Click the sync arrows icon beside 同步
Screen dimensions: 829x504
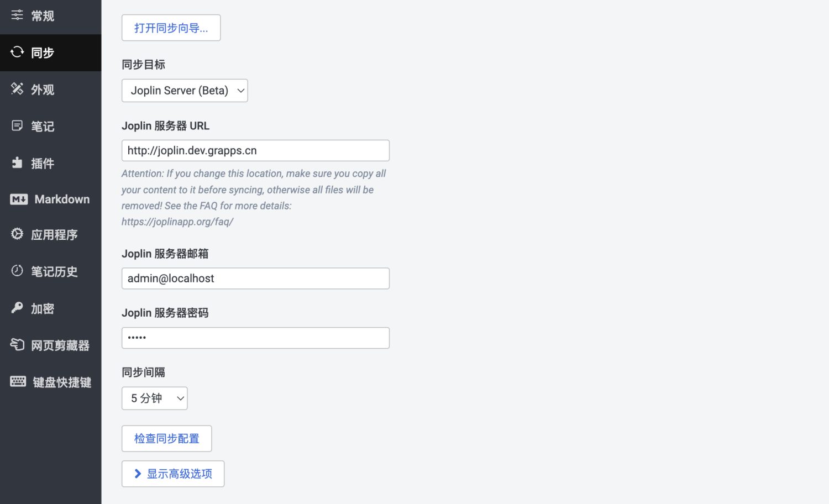click(17, 52)
